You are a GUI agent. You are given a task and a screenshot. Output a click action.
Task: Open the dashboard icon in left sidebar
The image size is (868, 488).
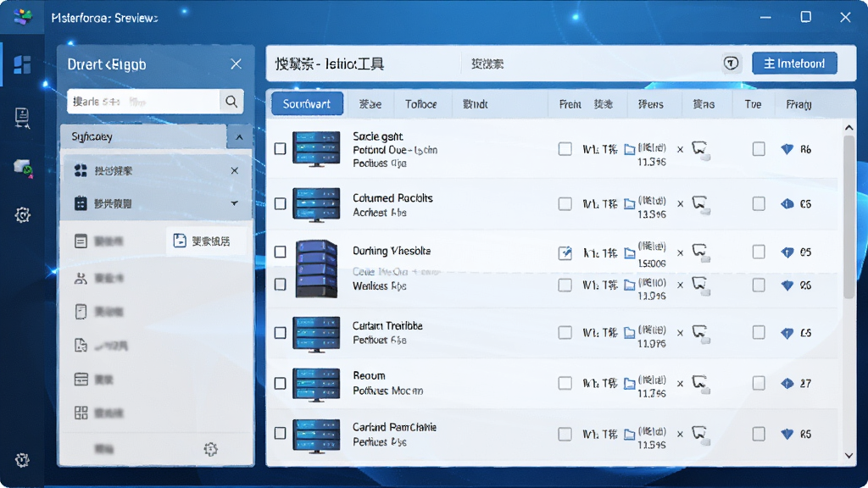pyautogui.click(x=22, y=64)
